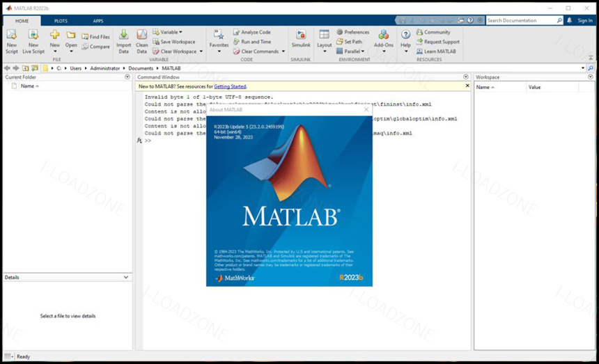This screenshot has width=599, height=364.
Task: Click the Help question mark icon
Action: (405, 34)
